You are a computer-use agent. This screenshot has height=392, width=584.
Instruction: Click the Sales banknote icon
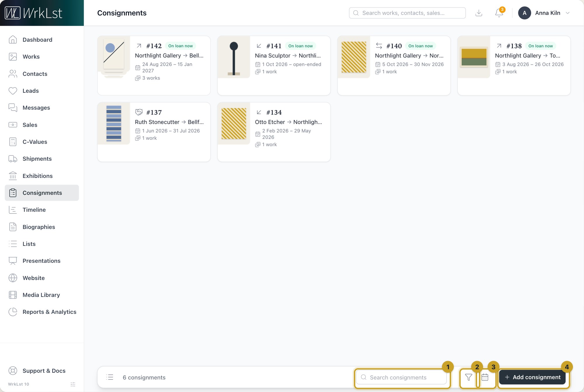tap(13, 125)
